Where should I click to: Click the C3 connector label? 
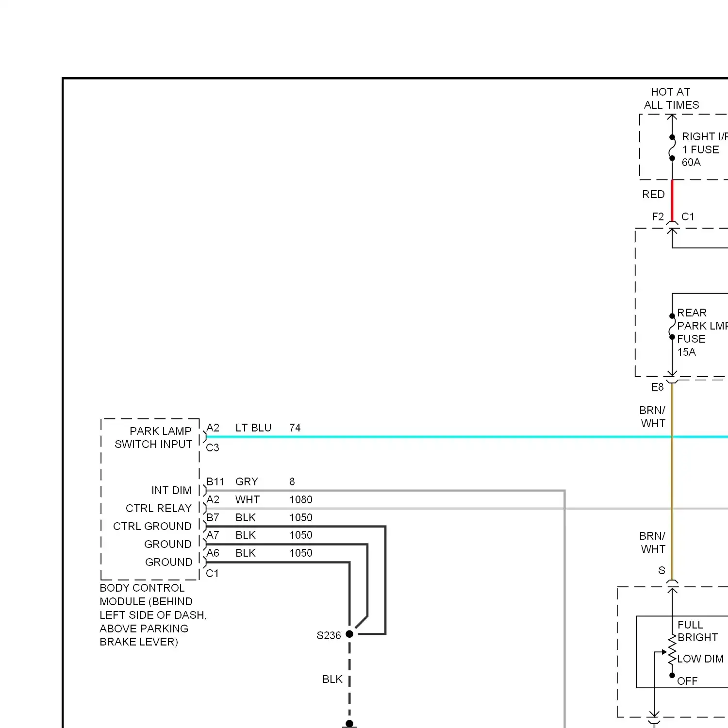pos(213,447)
